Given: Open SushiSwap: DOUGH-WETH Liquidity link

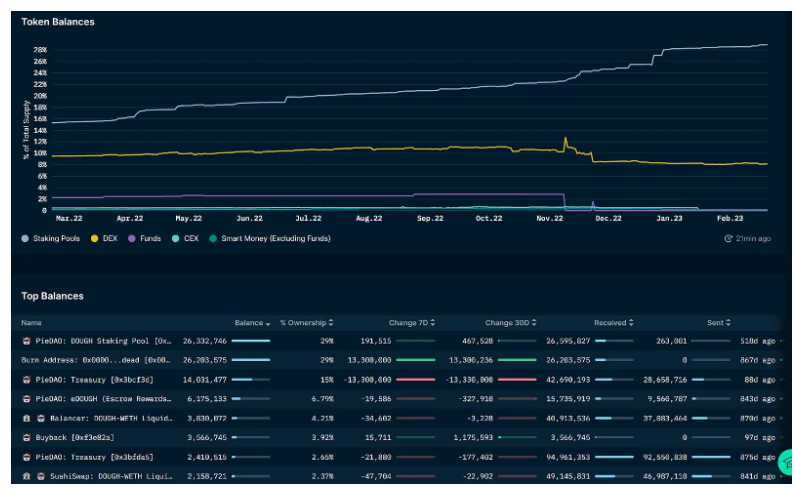Looking at the screenshot, I should (111, 477).
